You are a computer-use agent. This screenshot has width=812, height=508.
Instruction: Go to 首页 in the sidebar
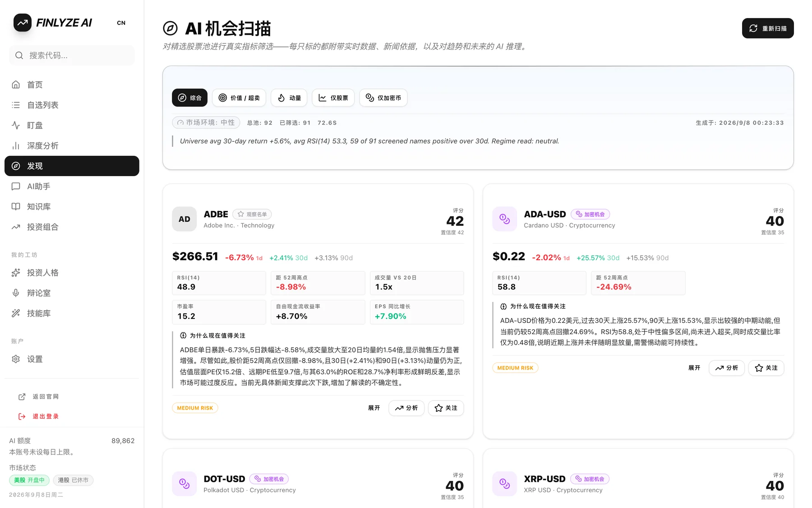point(72,84)
